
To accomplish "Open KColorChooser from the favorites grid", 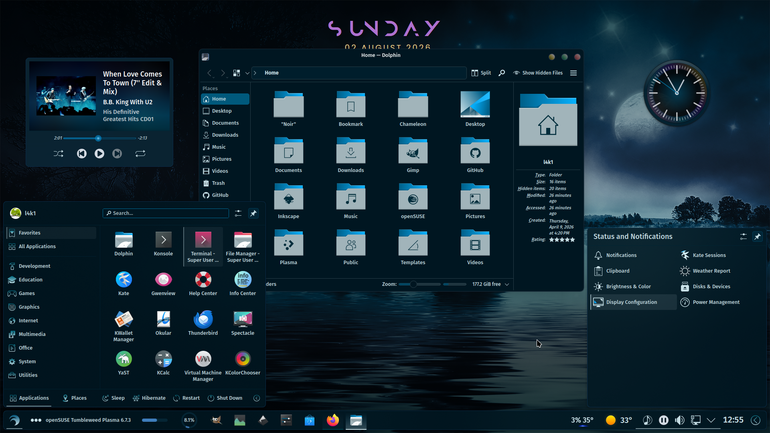I will click(x=243, y=363).
